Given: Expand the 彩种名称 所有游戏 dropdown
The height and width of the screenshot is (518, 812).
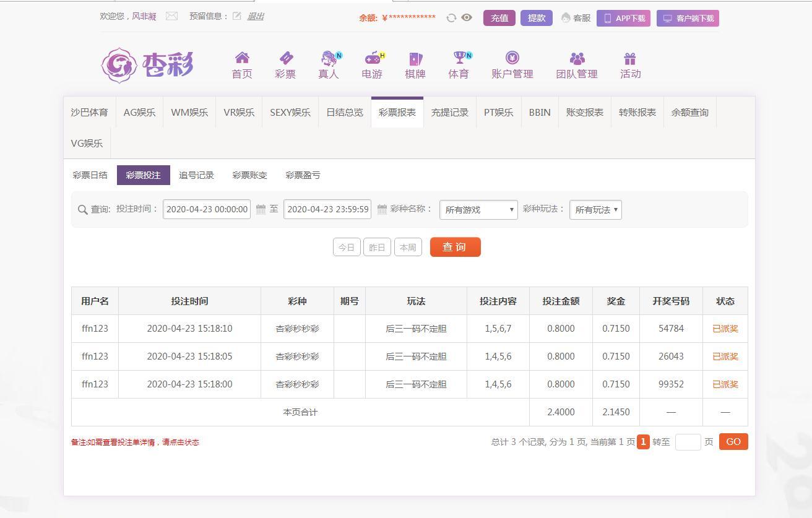Looking at the screenshot, I should (478, 210).
